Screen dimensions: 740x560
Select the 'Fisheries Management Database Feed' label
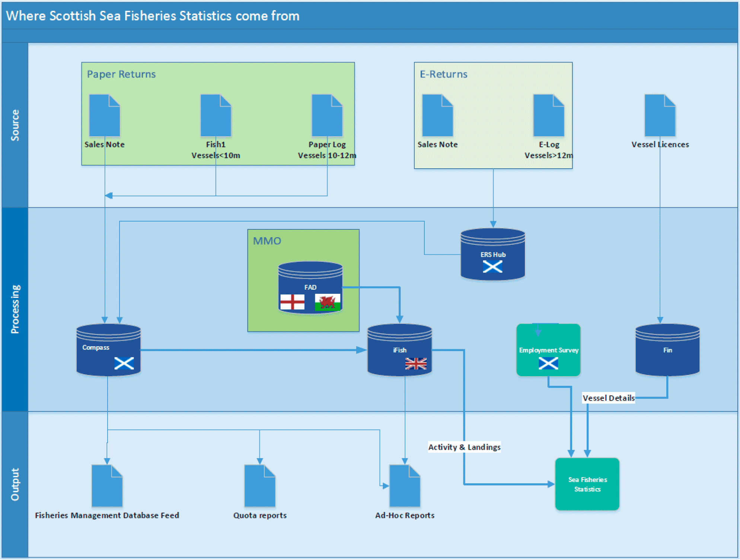[107, 515]
